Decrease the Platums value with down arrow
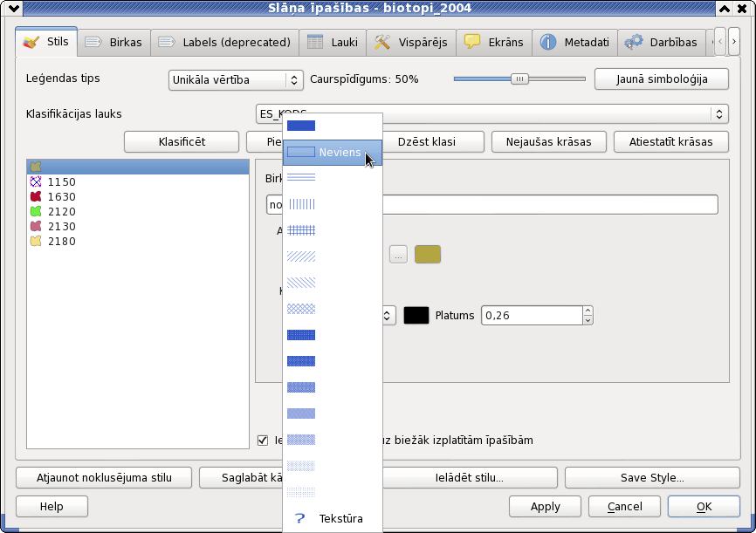The image size is (756, 533). tap(588, 320)
